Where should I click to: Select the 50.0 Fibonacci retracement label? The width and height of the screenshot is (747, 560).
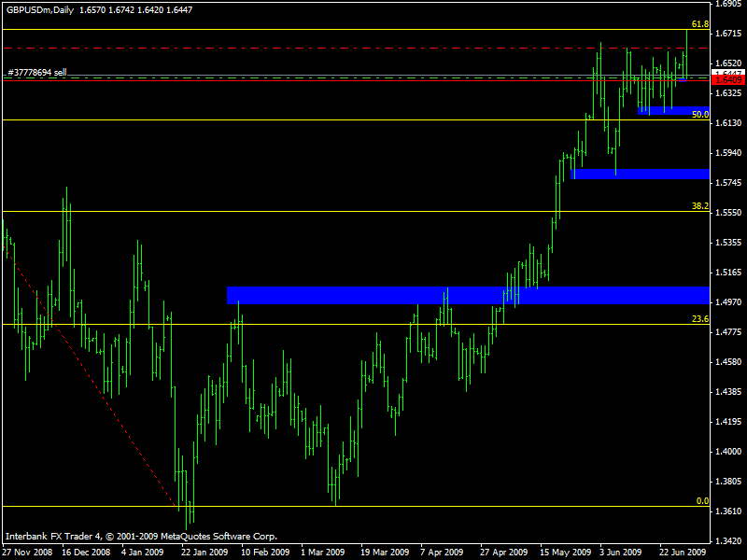tap(700, 115)
